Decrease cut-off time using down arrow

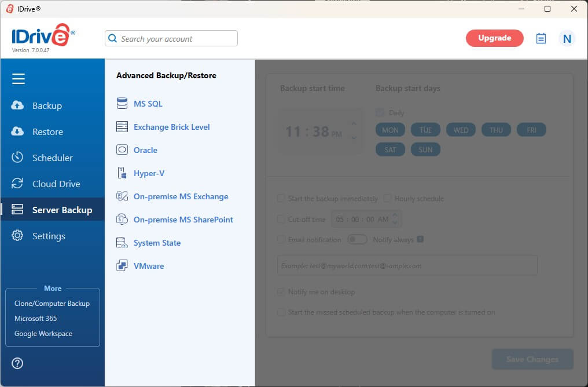tap(394, 223)
